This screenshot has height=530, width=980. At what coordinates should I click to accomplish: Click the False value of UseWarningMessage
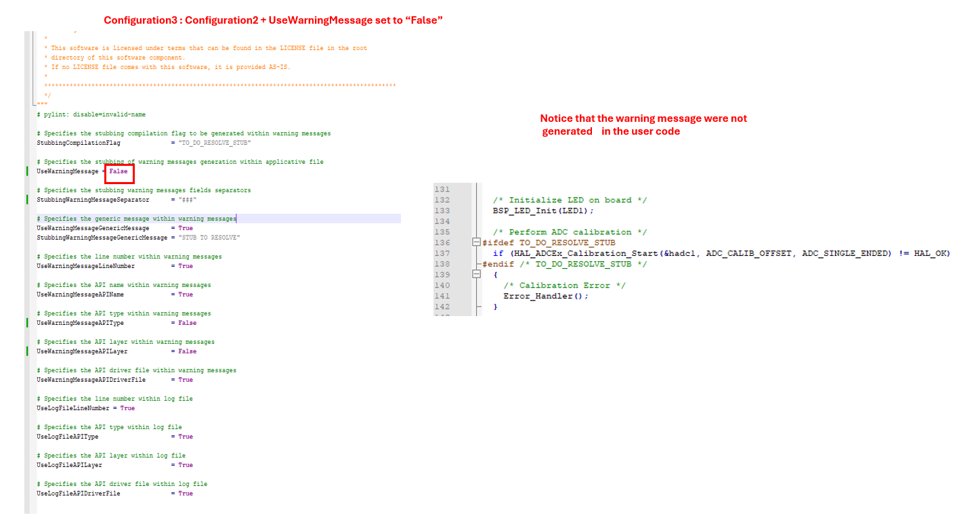point(119,172)
